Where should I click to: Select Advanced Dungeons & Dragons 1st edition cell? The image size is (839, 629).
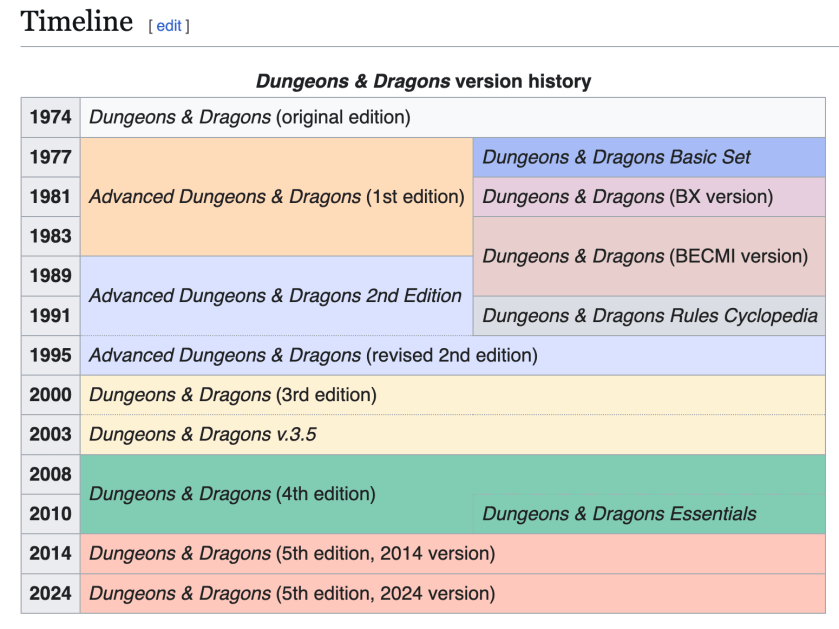[276, 196]
